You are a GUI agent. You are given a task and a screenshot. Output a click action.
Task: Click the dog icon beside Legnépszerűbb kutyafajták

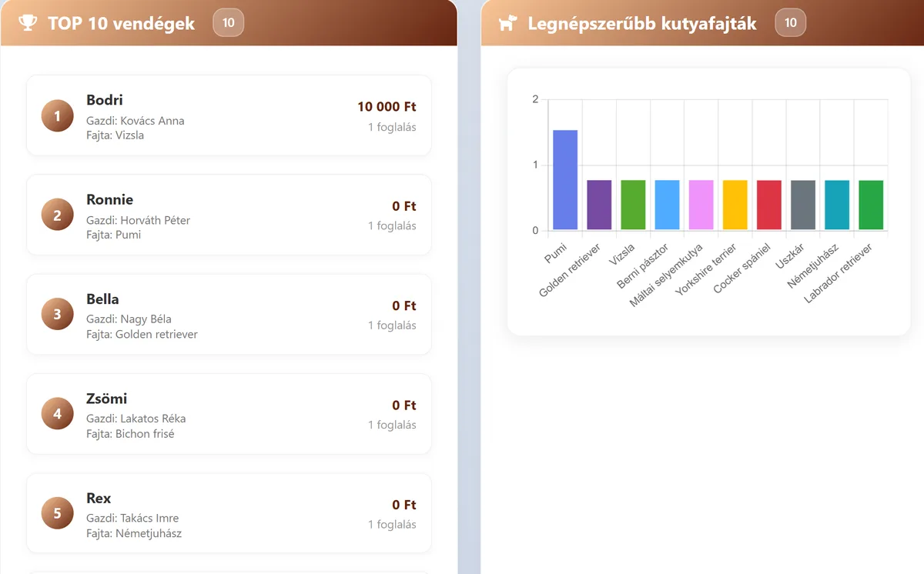[x=507, y=23]
